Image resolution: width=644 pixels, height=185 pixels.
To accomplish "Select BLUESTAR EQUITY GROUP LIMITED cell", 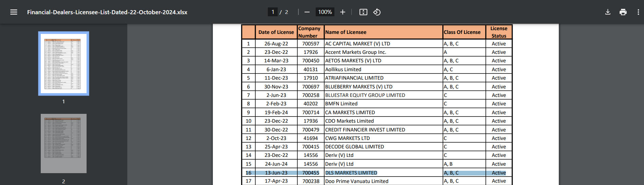I will point(383,95).
